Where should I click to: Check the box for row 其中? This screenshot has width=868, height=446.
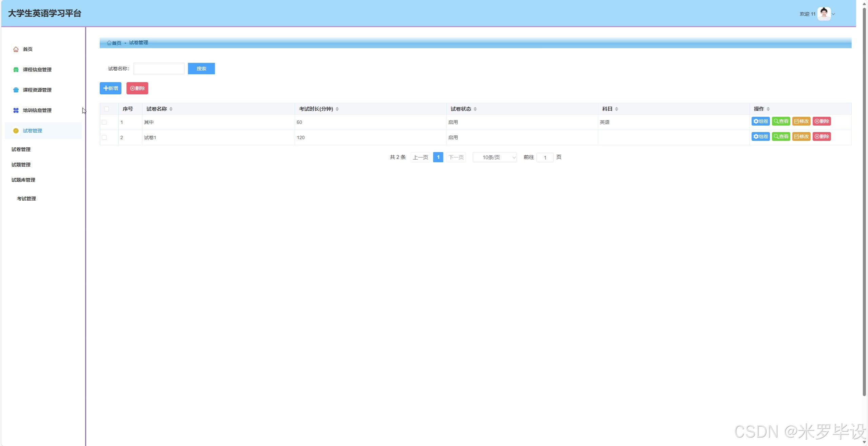(x=104, y=122)
